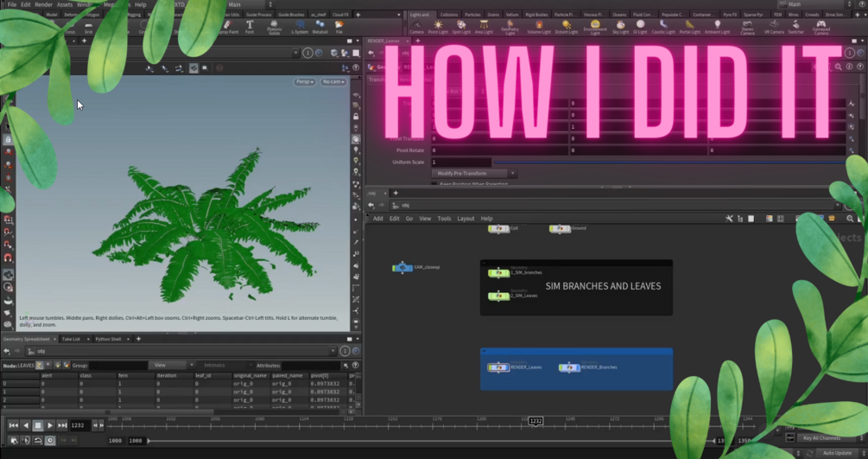Open the Render menu

point(44,4)
